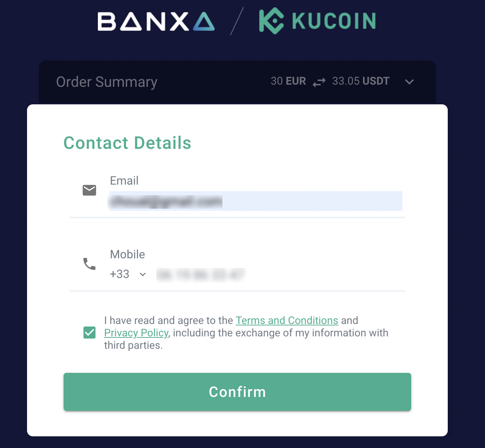Click the Email field label
Image resolution: width=485 pixels, height=448 pixels.
click(124, 181)
